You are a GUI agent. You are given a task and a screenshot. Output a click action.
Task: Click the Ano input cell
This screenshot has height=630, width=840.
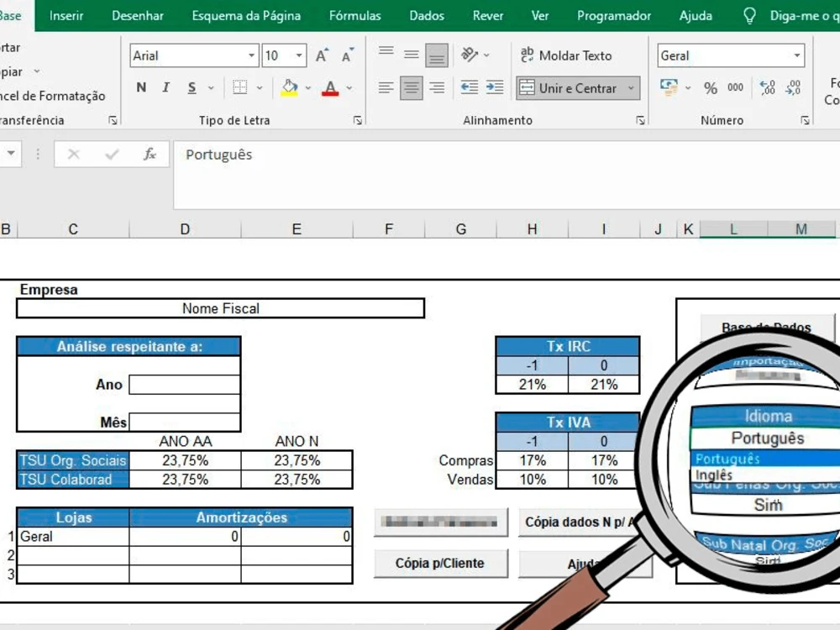(x=184, y=385)
